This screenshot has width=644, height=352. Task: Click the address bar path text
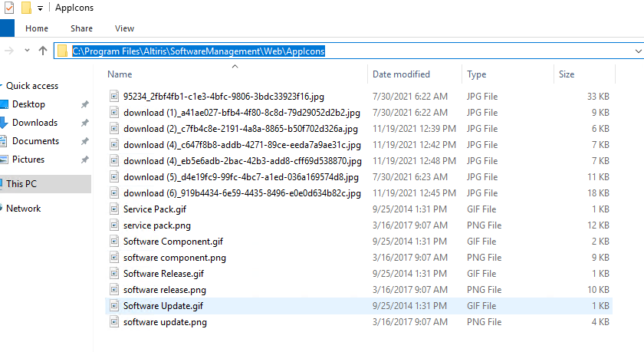199,51
